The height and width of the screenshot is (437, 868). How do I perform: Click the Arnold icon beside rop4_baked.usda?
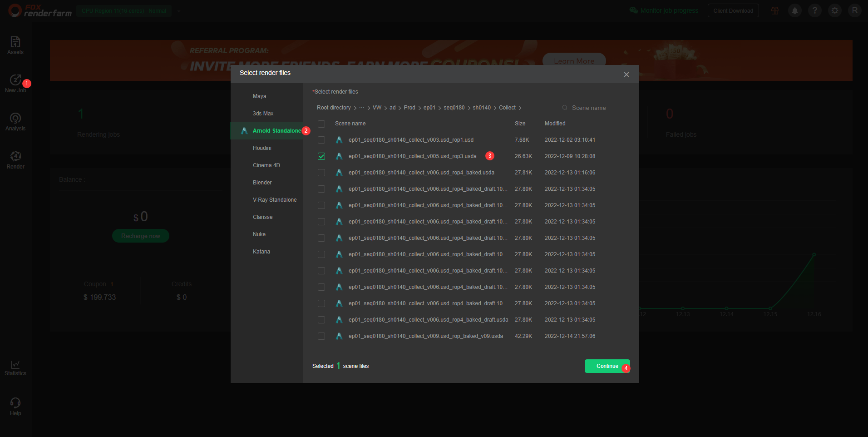pyautogui.click(x=339, y=173)
